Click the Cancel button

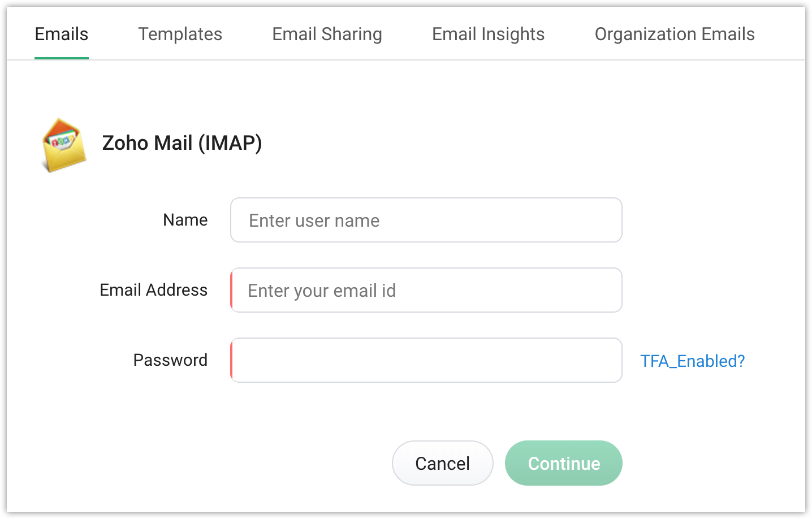443,463
